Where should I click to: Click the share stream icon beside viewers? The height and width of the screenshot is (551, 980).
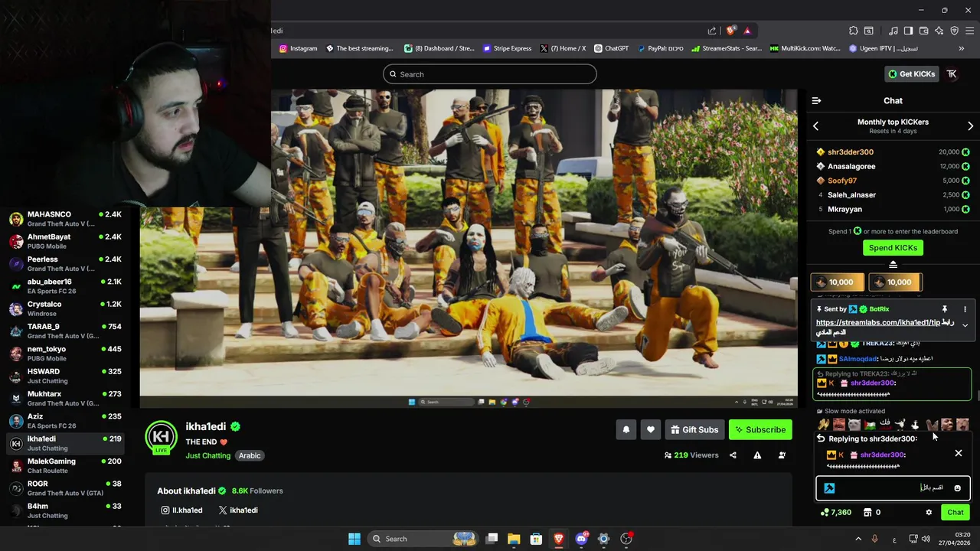click(733, 455)
